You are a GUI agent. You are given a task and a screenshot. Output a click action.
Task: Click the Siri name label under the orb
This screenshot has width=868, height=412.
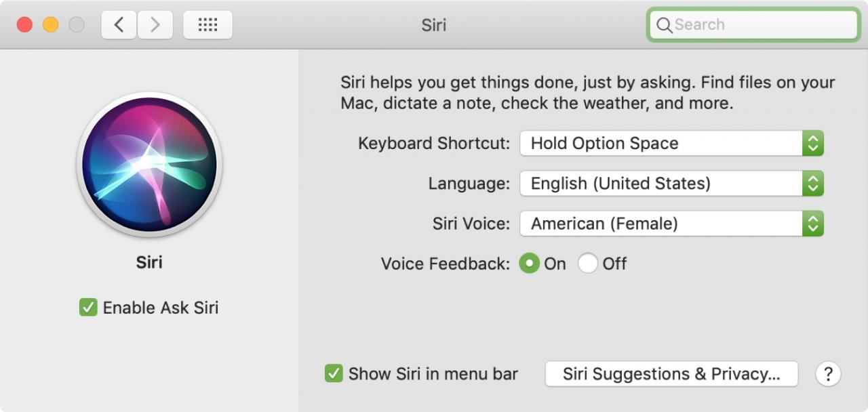coord(149,262)
